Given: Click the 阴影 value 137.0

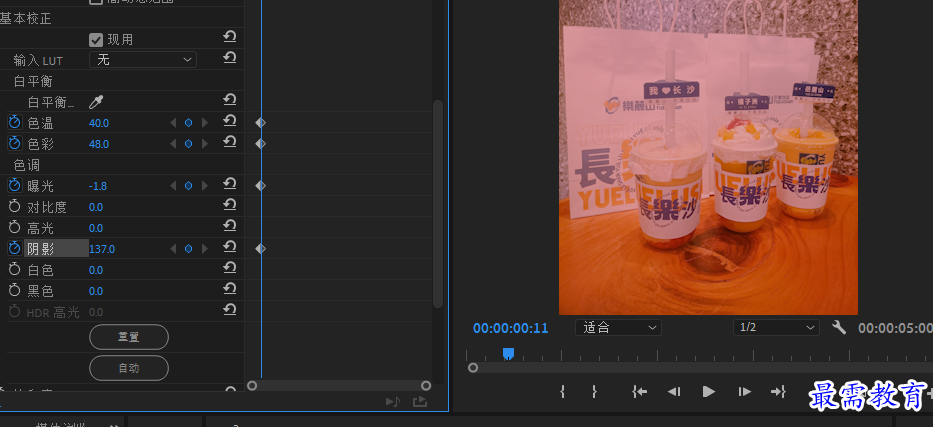Looking at the screenshot, I should [102, 249].
